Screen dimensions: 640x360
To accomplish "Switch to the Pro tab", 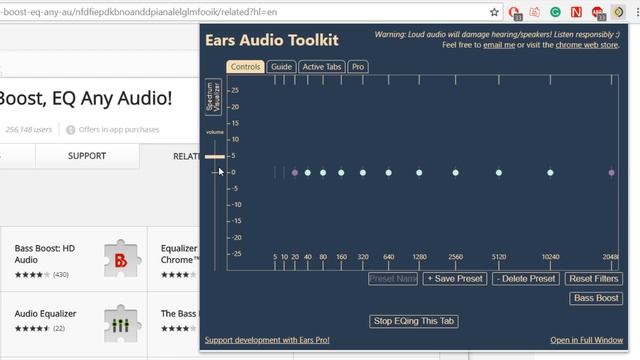I will (x=358, y=67).
